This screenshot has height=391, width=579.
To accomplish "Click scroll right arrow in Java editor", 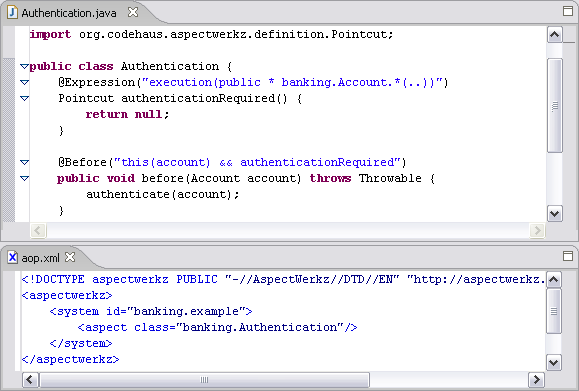I will 537,230.
